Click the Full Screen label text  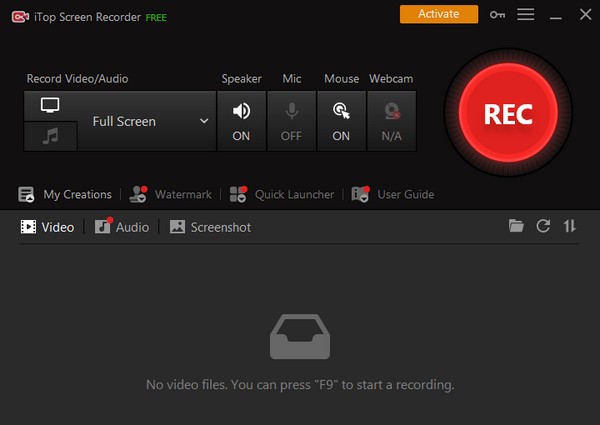point(124,121)
